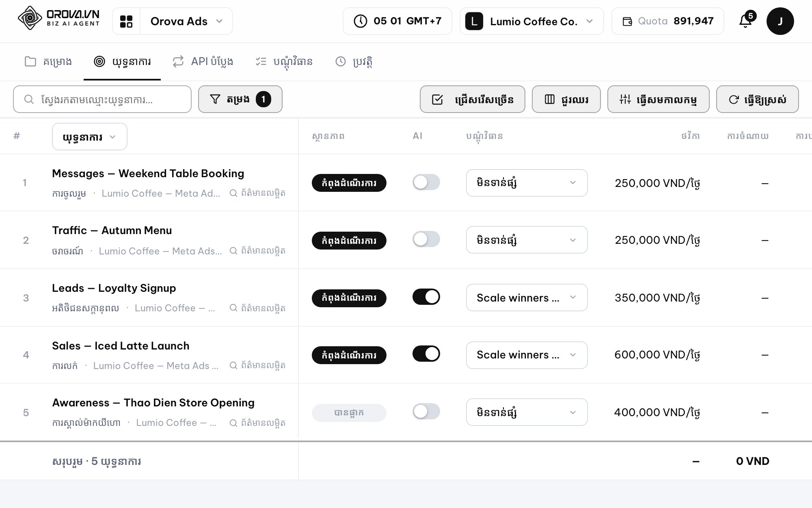The height and width of the screenshot is (508, 812).
Task: Click the បានផ្អាក paused status badge
Action: (x=349, y=412)
